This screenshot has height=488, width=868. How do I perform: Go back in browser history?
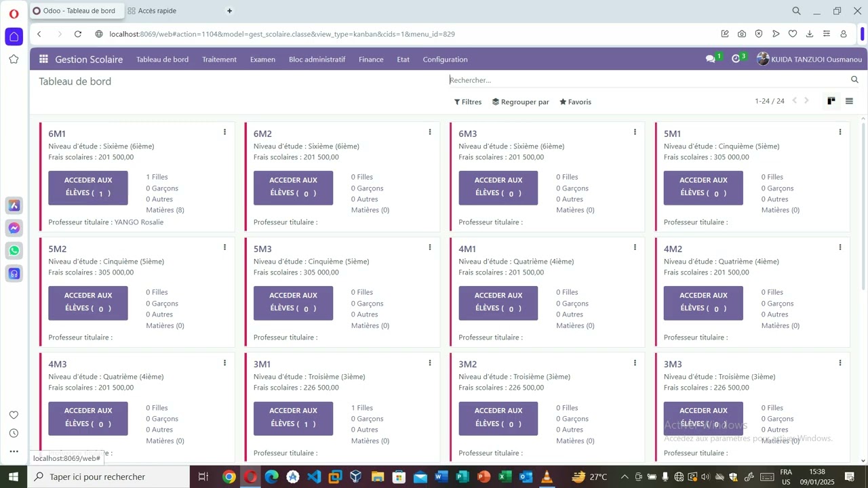[x=39, y=34]
